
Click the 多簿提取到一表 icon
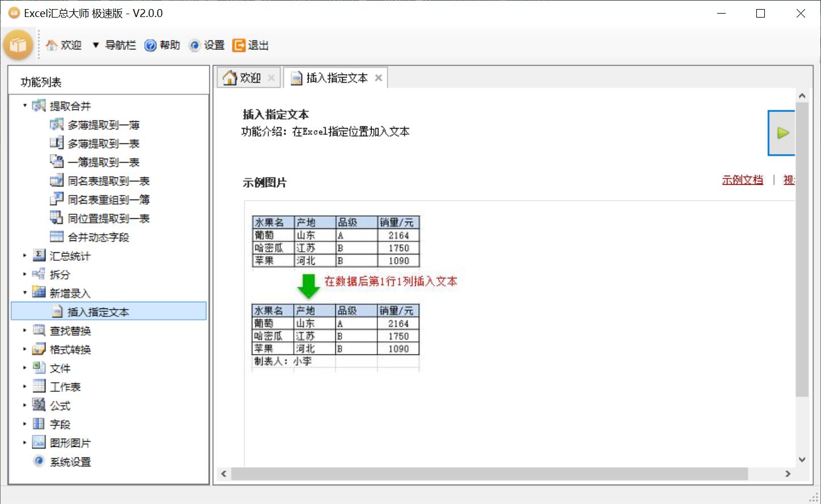coord(57,143)
